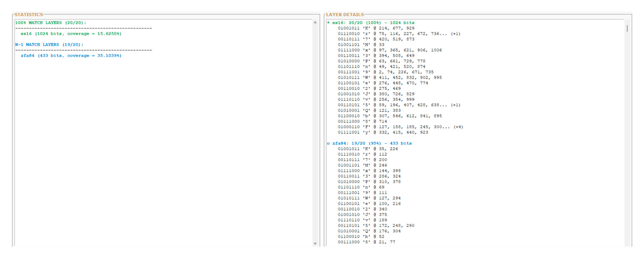Toggle the '(+1)' expansion on the '5' row
Screen dimensions: 644x260
tap(456, 105)
